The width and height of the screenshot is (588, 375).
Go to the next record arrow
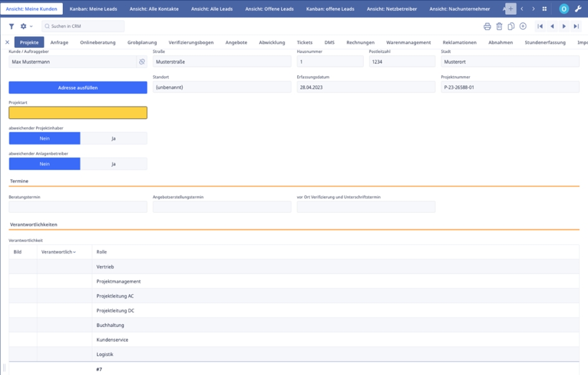coord(564,26)
